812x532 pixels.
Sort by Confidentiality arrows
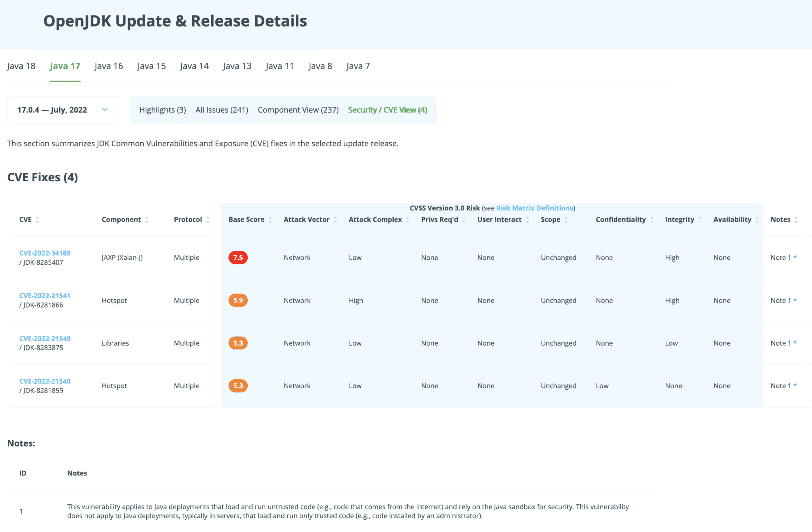click(x=652, y=220)
